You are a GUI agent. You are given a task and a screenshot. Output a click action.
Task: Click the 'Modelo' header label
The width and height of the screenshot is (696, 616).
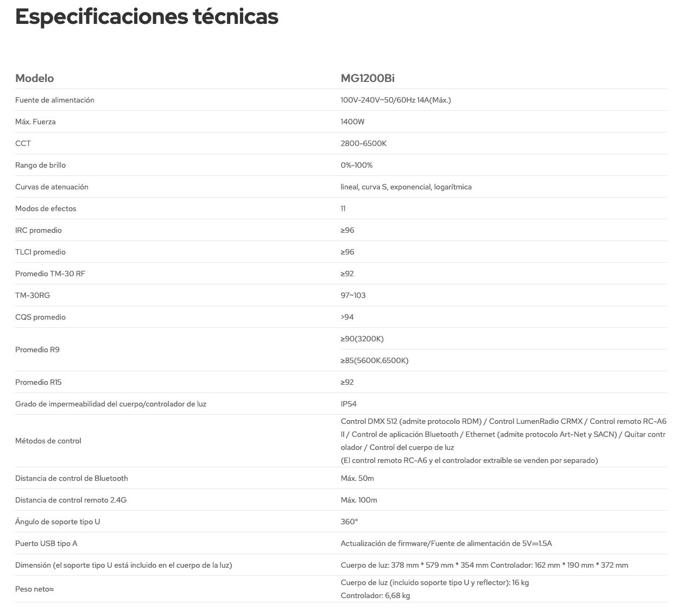(35, 78)
